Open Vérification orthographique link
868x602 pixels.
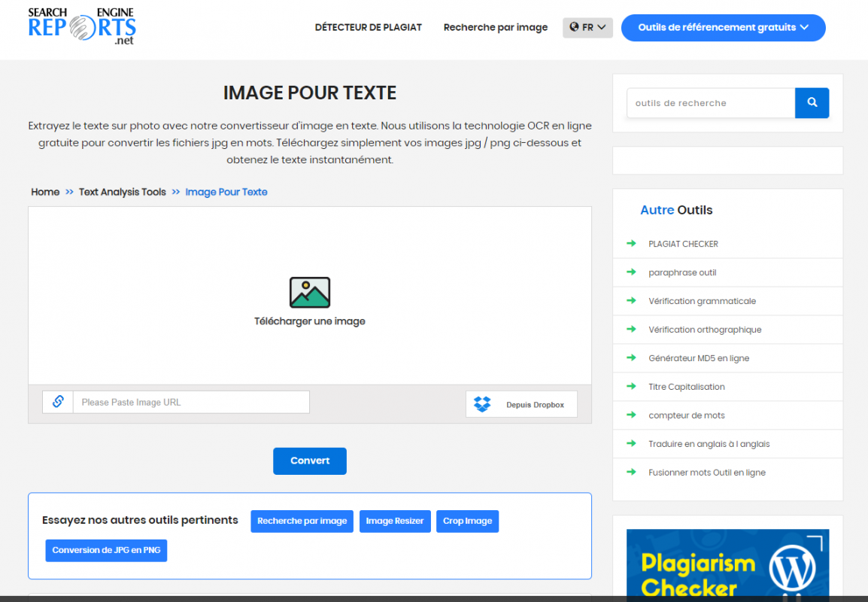(x=705, y=330)
